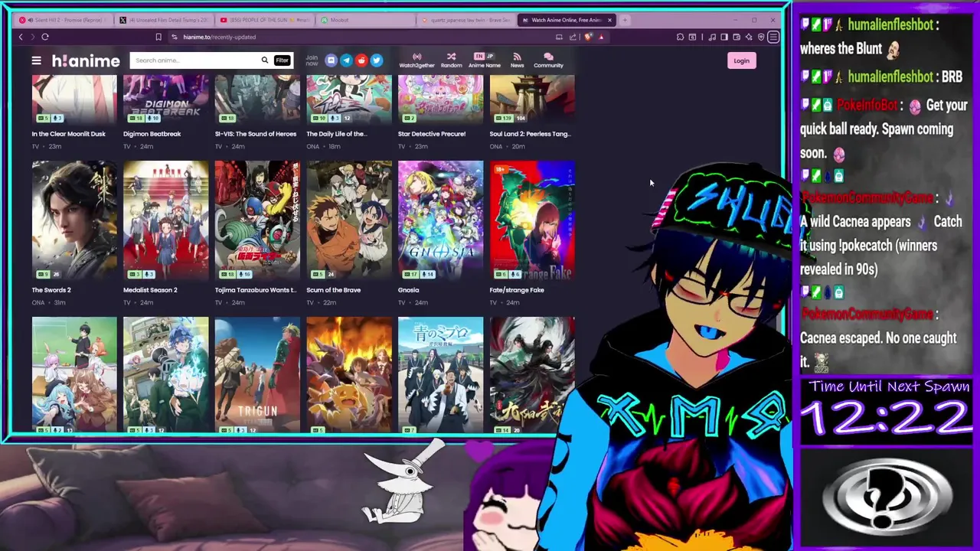
Task: Open Tojima Tanzaburo Wants poster
Action: tap(257, 220)
